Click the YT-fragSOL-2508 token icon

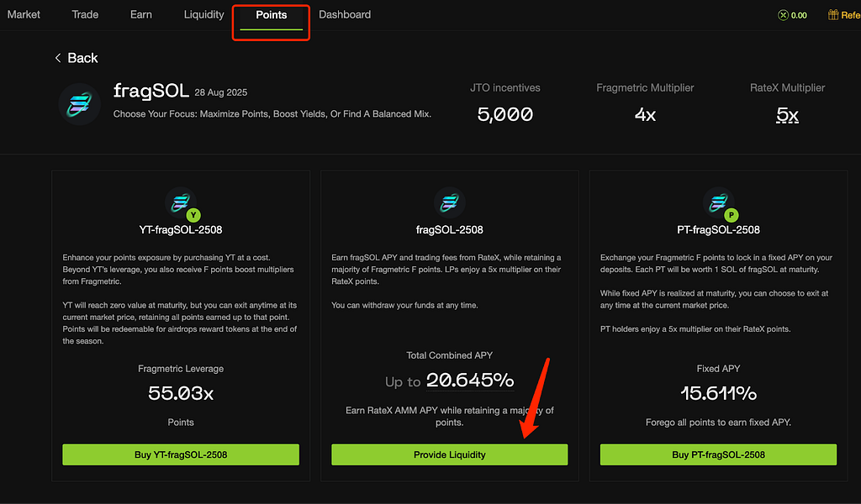(181, 203)
